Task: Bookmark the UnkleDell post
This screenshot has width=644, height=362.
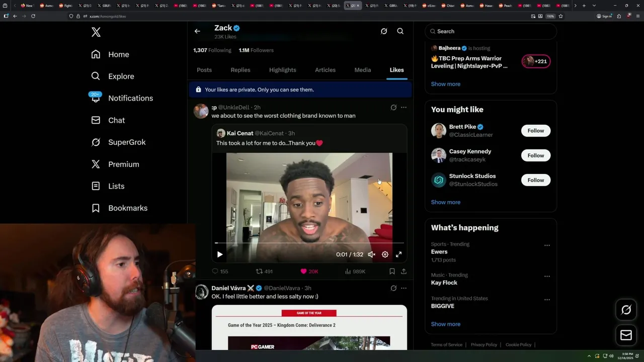Action: click(x=392, y=271)
